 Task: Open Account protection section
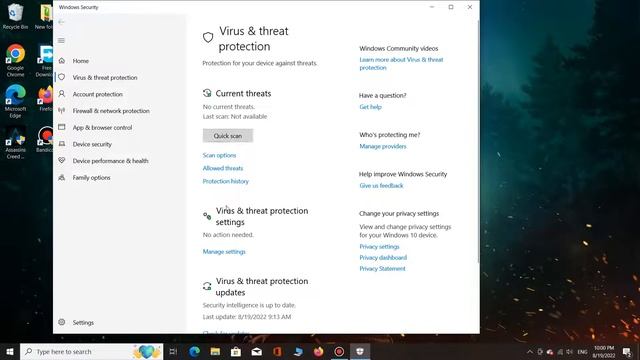pos(98,94)
